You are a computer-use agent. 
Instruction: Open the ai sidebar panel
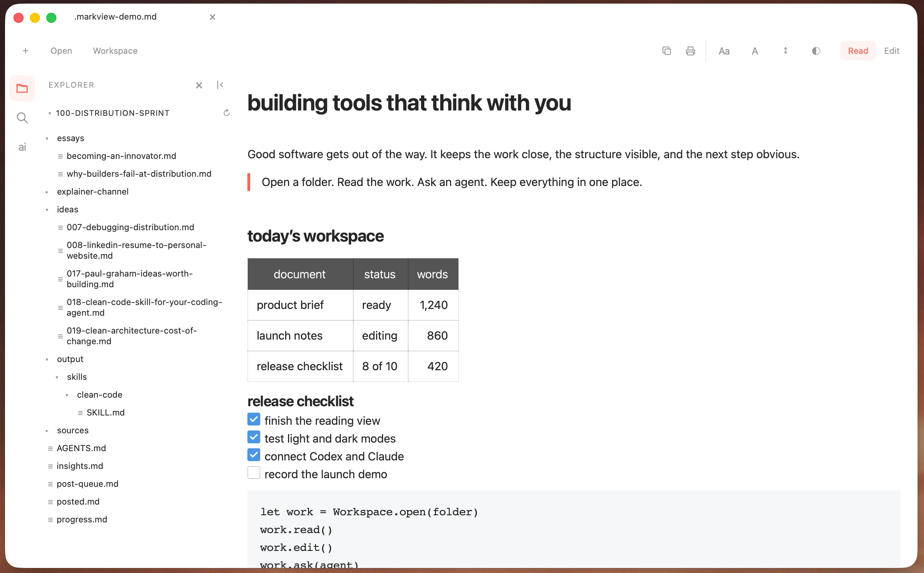click(x=22, y=147)
